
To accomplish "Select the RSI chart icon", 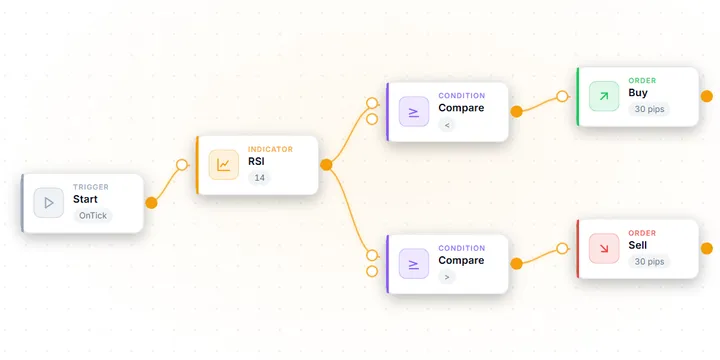I will [x=224, y=164].
